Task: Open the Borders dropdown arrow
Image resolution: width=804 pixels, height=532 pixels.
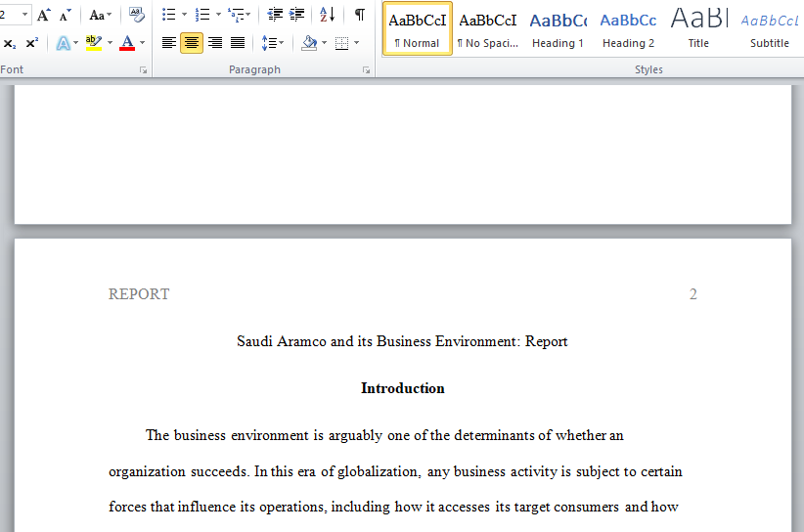Action: tap(357, 43)
